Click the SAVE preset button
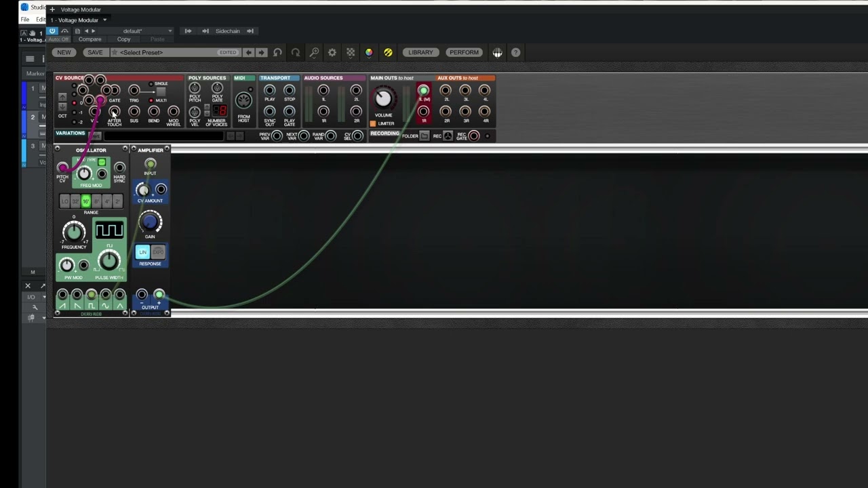 click(x=95, y=52)
